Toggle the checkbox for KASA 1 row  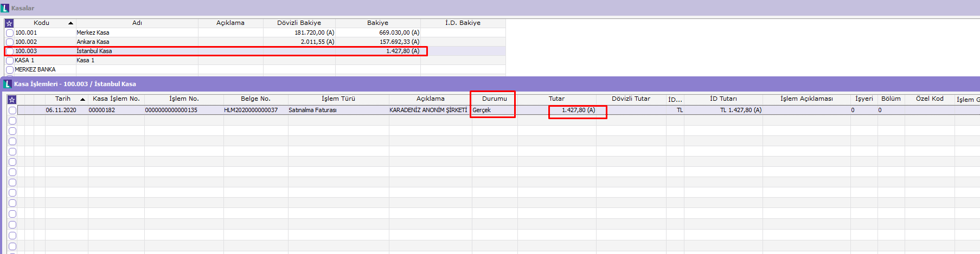click(x=10, y=61)
